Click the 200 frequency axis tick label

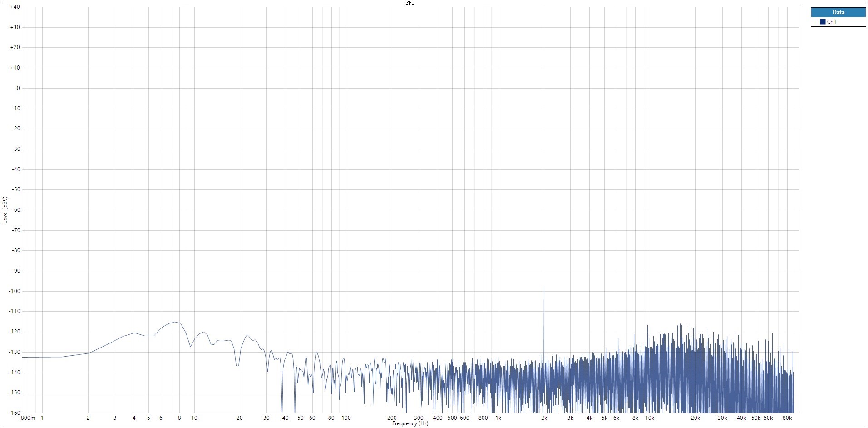(x=392, y=418)
